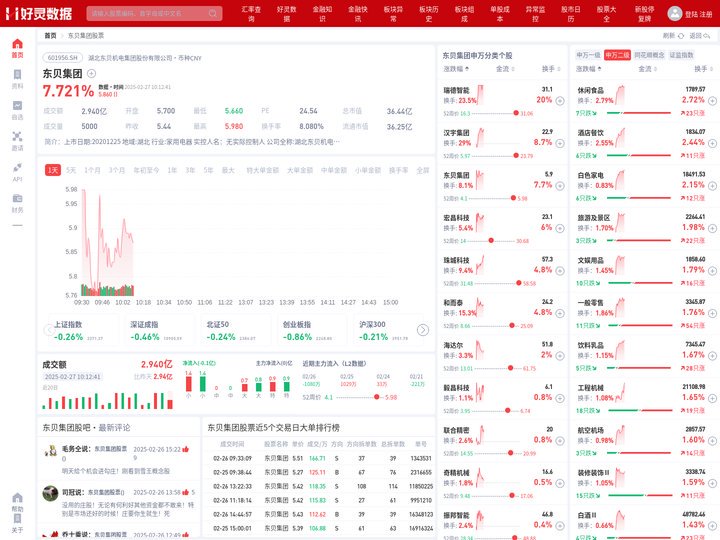Click the plus icon in 和而泰 row
The width and height of the screenshot is (720, 540).
(x=560, y=313)
